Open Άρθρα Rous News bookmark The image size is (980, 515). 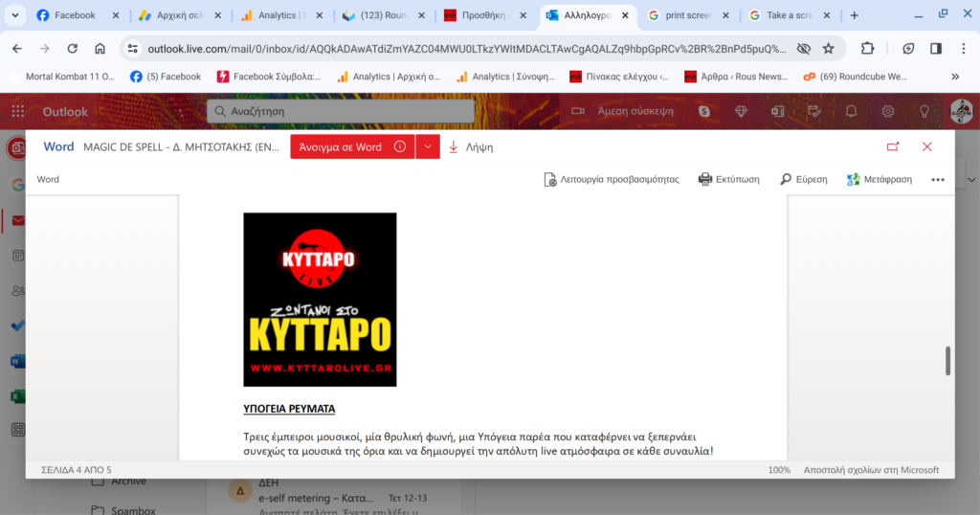click(x=736, y=77)
